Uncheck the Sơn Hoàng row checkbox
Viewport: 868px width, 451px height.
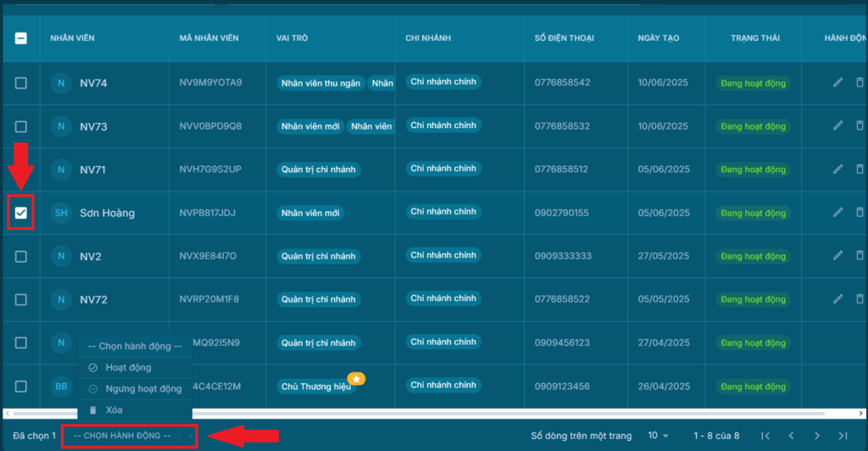tap(21, 213)
